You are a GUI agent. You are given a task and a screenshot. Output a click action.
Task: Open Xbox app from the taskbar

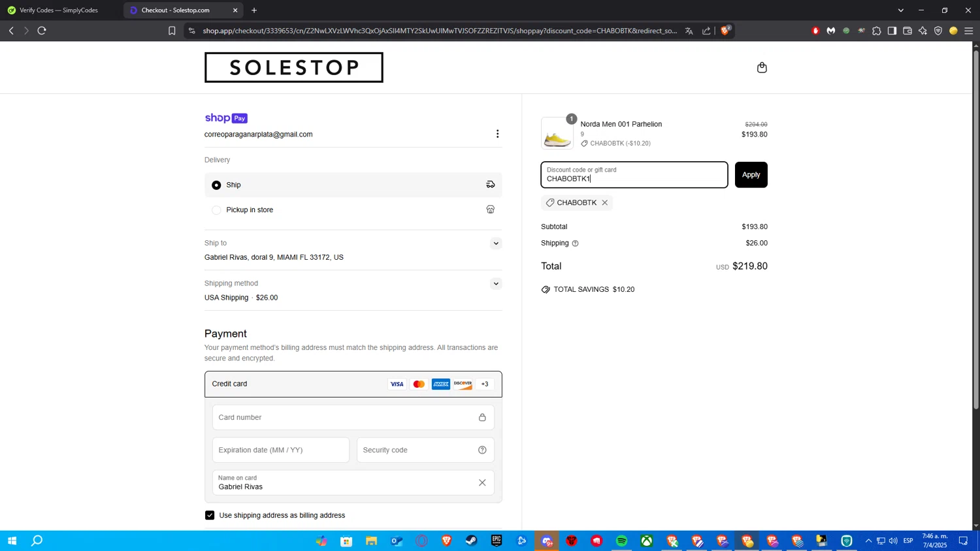(646, 541)
